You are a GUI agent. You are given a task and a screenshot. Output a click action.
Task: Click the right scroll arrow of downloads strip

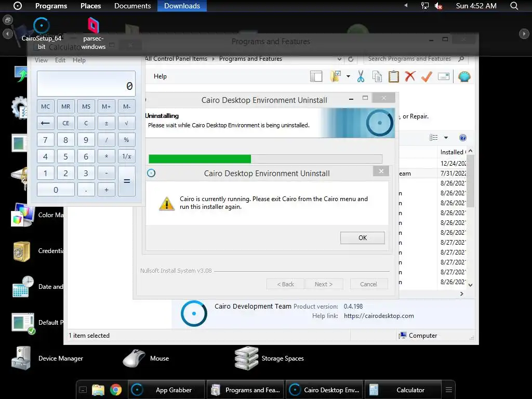[x=524, y=34]
